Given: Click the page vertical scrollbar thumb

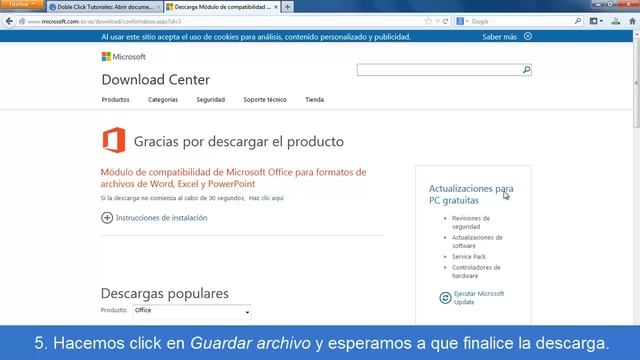Looking at the screenshot, I should click(x=636, y=82).
